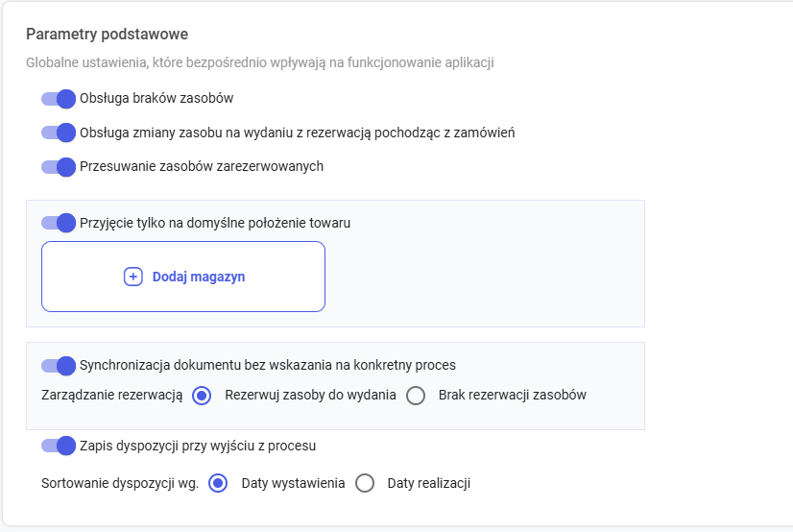Select the 'Daty wystawienia' sorting radio button
Viewport: 793px width, 532px height.
[x=218, y=484]
